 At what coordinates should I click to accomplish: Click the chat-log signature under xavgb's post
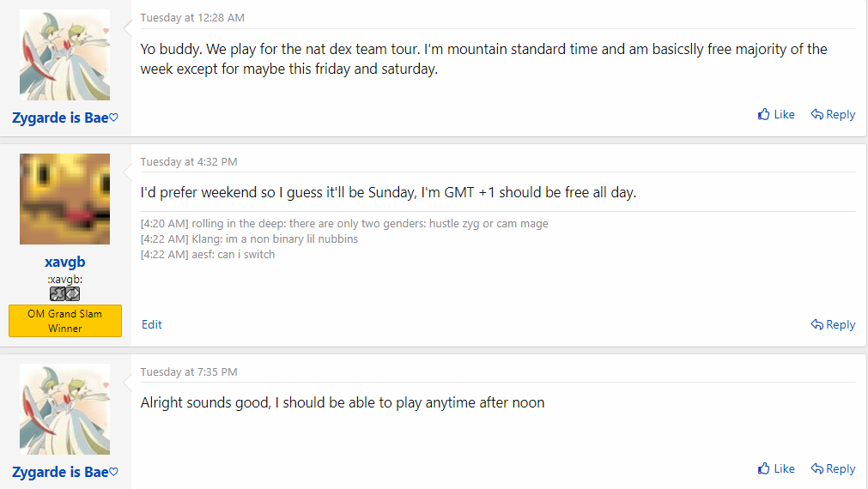[x=343, y=238]
